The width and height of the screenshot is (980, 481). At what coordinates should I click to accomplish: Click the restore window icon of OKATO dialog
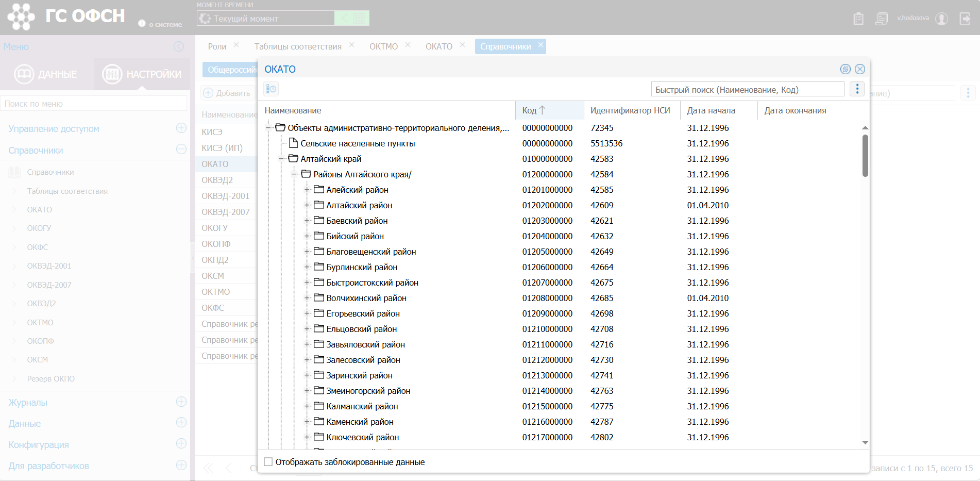[x=846, y=69]
